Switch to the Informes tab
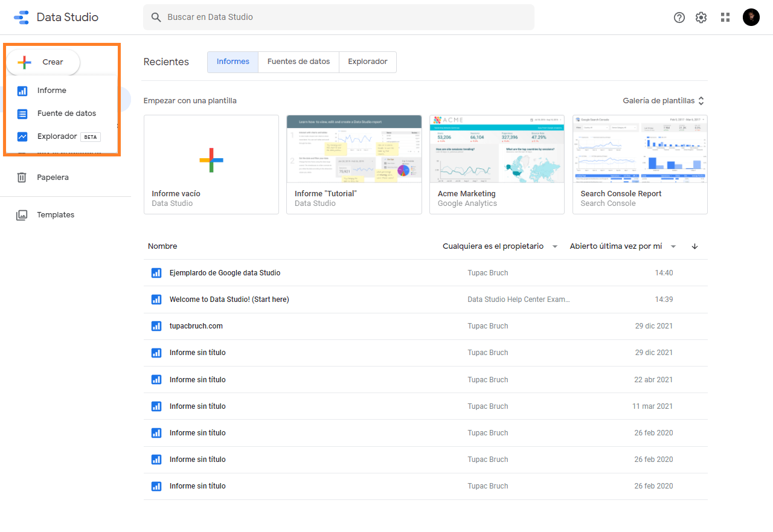Screen dimensions: 773x532 coord(233,62)
